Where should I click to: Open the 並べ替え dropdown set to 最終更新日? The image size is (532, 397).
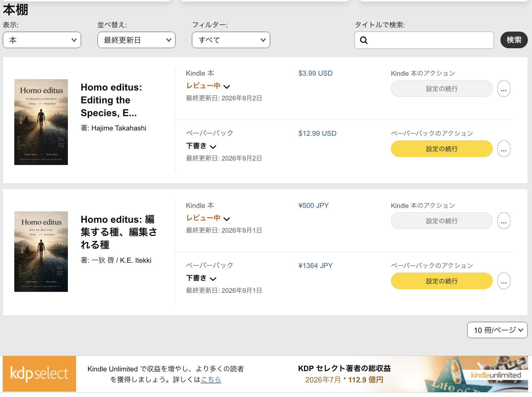136,40
